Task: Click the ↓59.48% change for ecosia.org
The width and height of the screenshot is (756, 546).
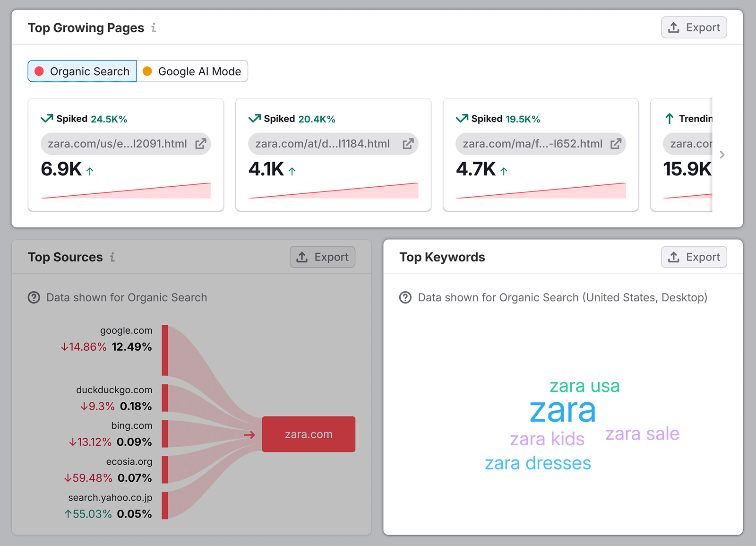Action: click(88, 478)
